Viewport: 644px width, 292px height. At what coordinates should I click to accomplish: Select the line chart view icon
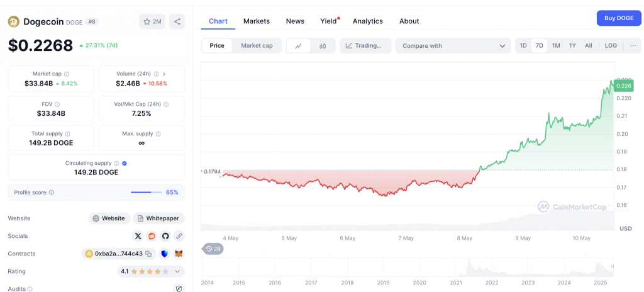(x=299, y=46)
